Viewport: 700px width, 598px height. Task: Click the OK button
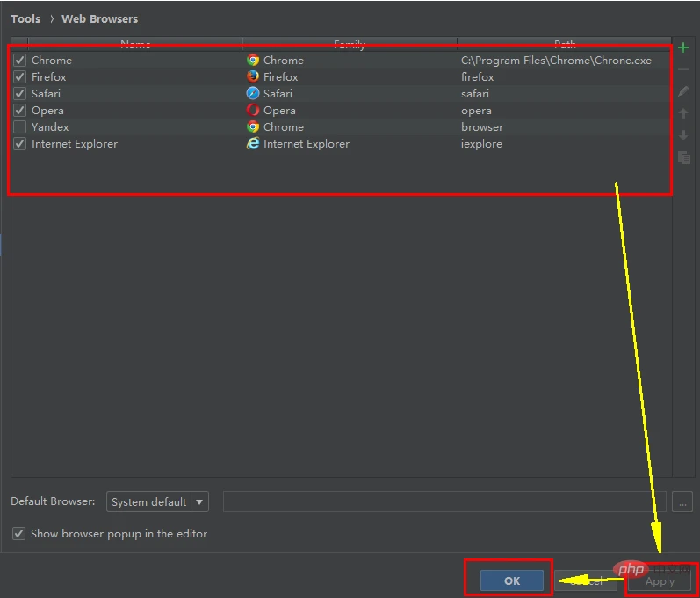[512, 580]
